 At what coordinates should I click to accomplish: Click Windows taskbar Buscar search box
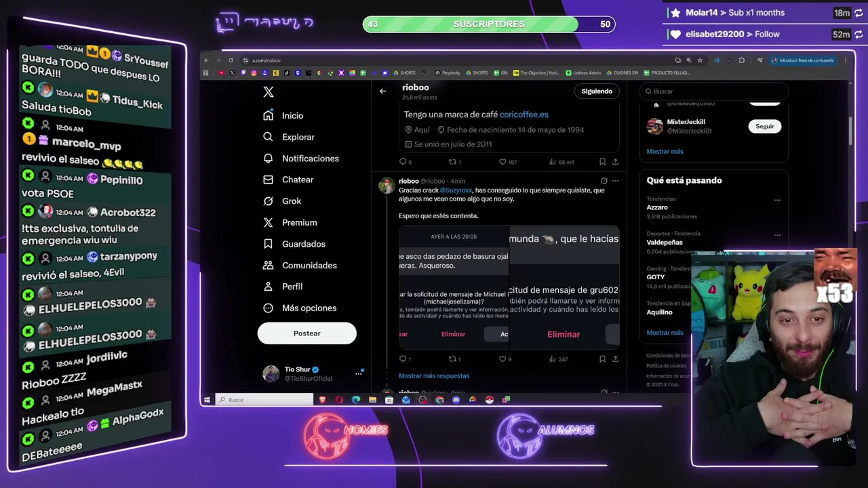coord(264,400)
